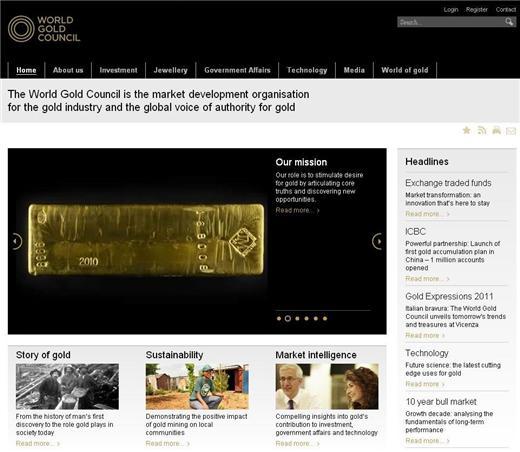This screenshot has height=452, width=520.
Task: Select the sixth carousel slide dot
Action: (325, 318)
